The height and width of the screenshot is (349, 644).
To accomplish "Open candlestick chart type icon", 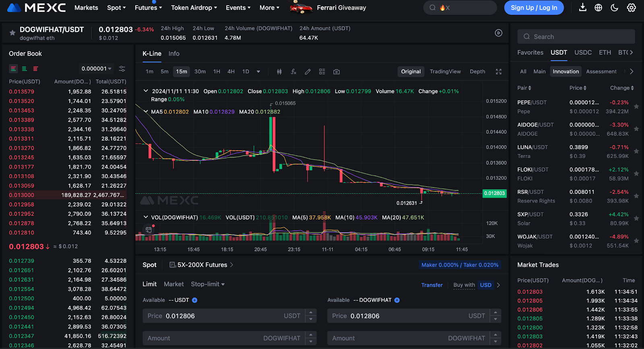I will [x=279, y=72].
